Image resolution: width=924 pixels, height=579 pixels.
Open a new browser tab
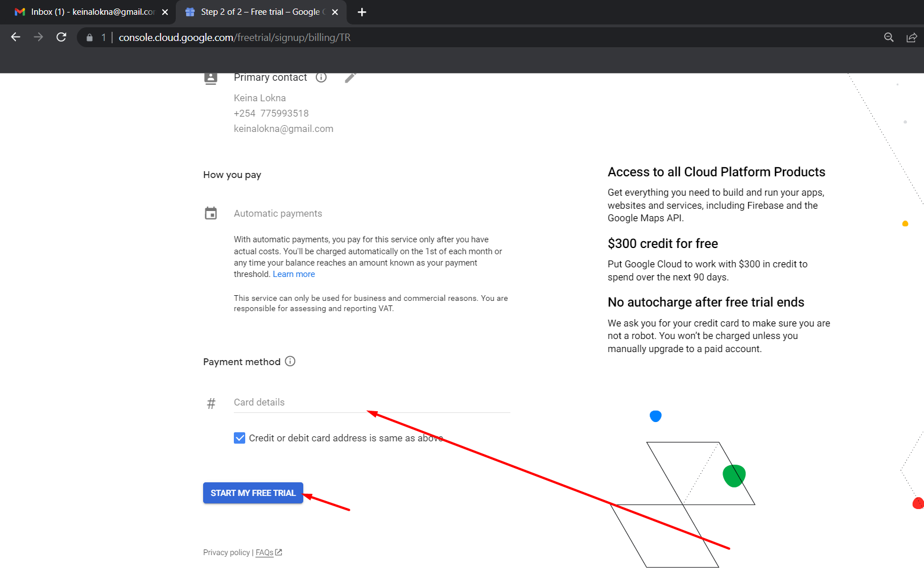(x=362, y=12)
